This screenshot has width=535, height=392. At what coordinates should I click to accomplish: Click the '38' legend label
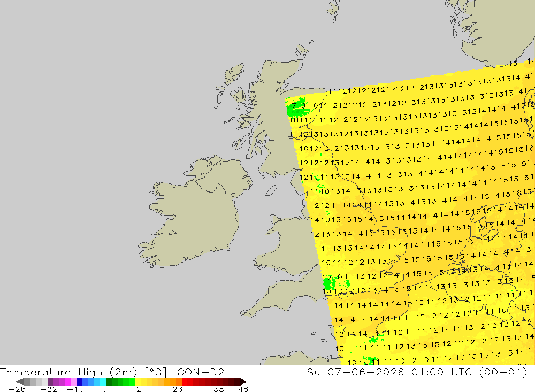[x=219, y=389]
